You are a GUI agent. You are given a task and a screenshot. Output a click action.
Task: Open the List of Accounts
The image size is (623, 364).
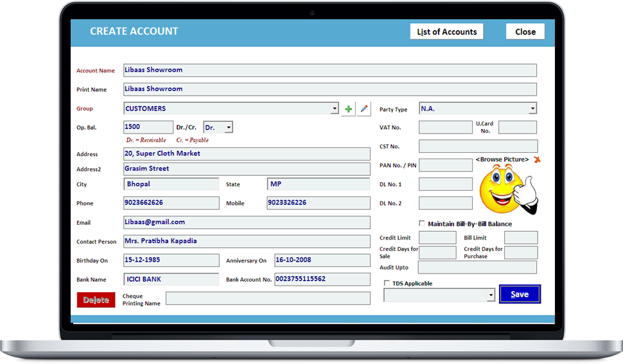click(x=446, y=31)
